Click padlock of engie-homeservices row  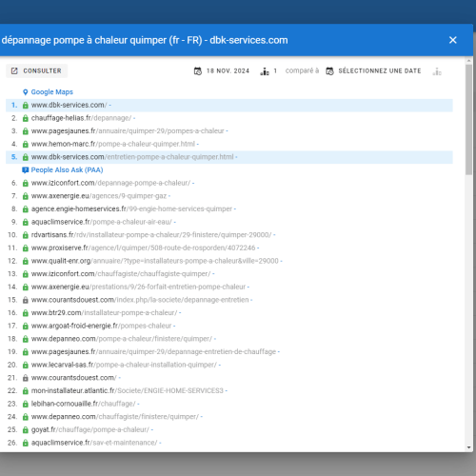pyautogui.click(x=26, y=209)
